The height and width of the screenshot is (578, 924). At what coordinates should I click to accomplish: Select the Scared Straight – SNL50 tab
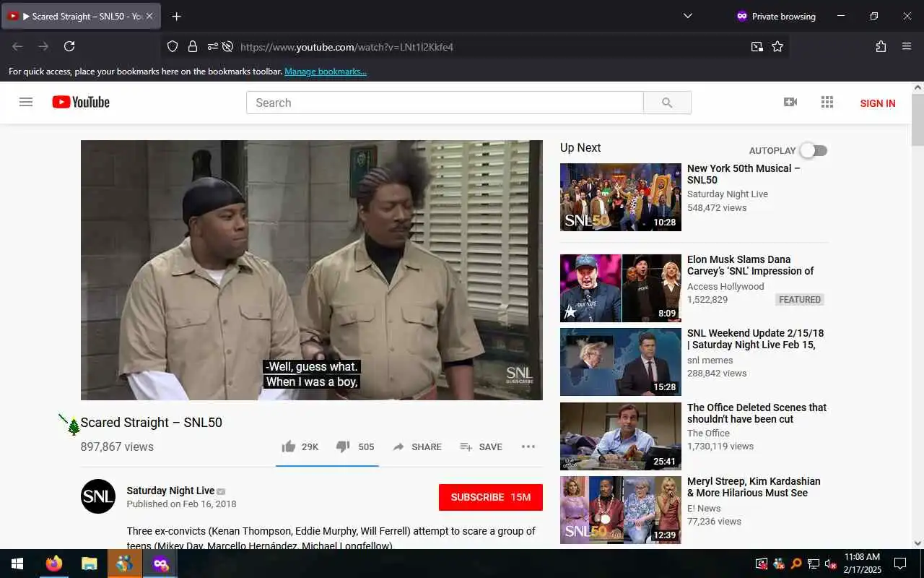click(81, 16)
